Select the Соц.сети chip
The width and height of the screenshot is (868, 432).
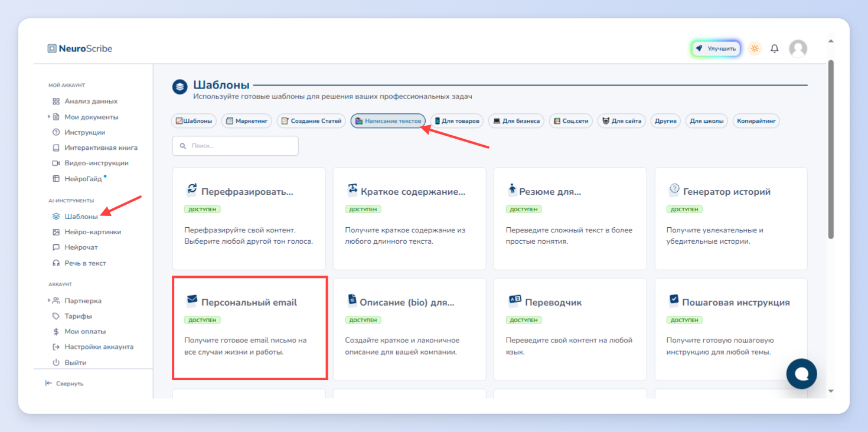(x=571, y=121)
